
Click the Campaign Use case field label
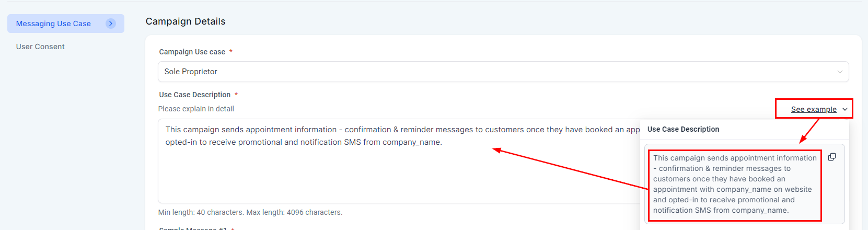(x=192, y=52)
